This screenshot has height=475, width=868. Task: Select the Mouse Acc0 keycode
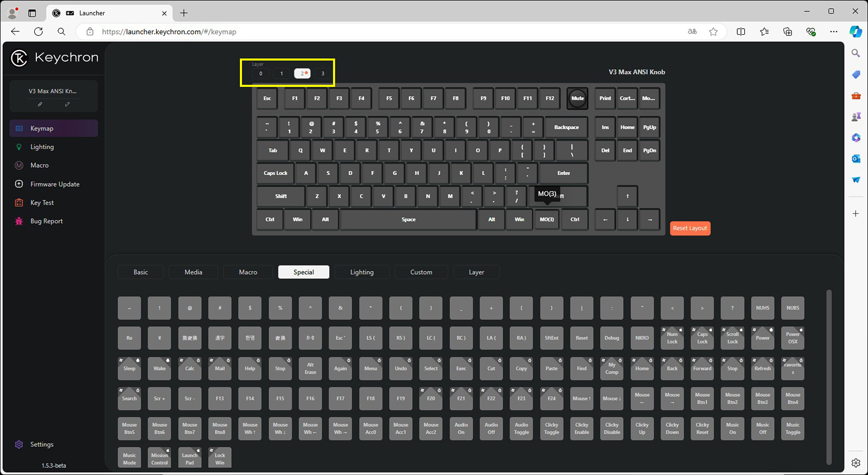371,428
